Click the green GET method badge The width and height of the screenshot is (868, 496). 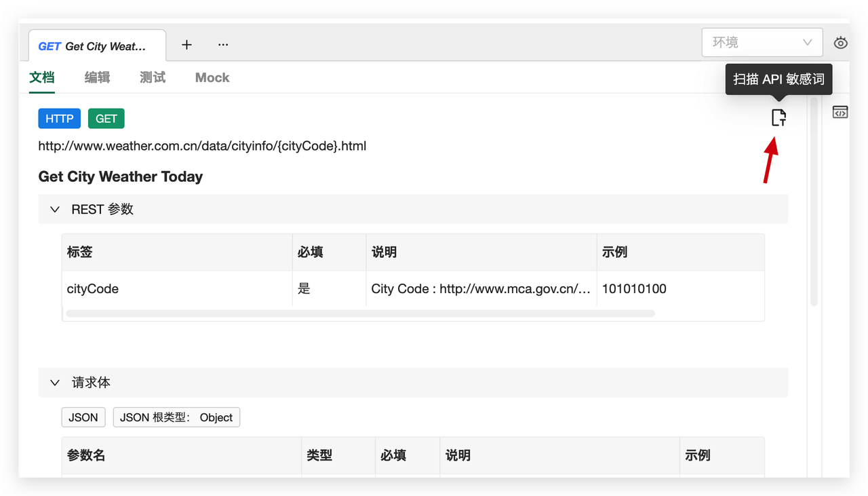[x=106, y=118]
